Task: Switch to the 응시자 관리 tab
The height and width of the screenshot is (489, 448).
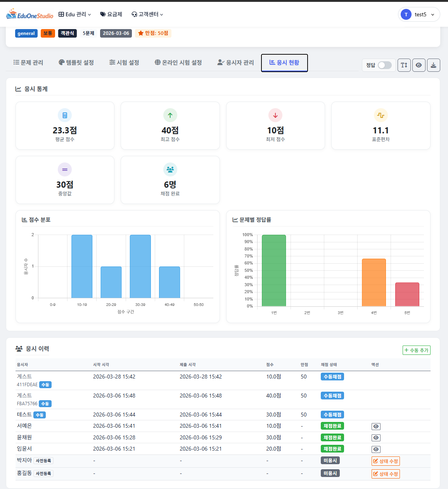Action: pos(236,62)
